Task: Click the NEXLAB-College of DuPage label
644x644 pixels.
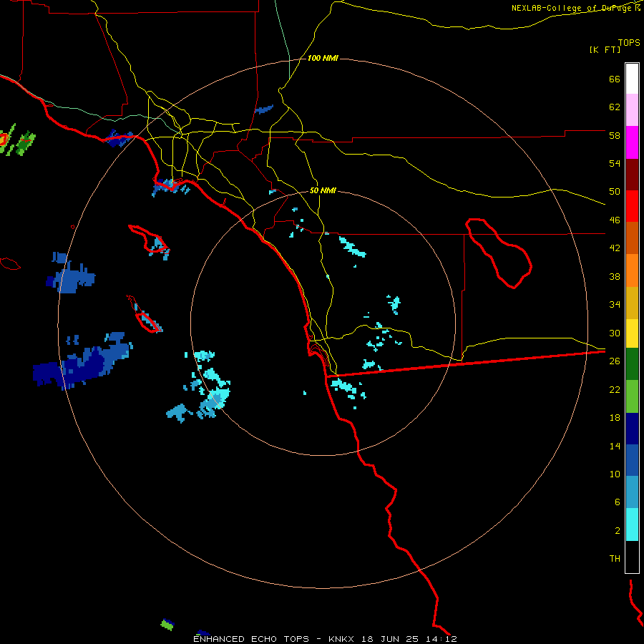Action: point(572,8)
